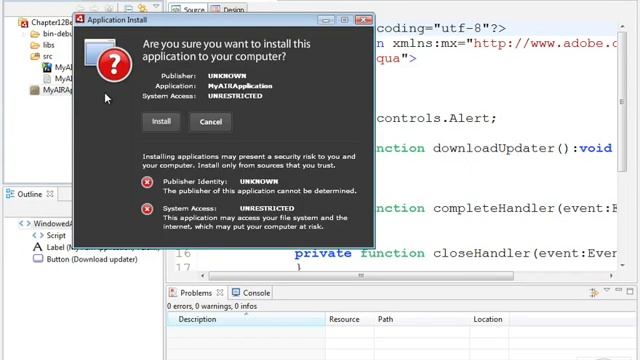Screen dimensions: 640x360
Task: Click the '0 errors, 0 warnings, 0 infos' text
Action: [x=212, y=306]
